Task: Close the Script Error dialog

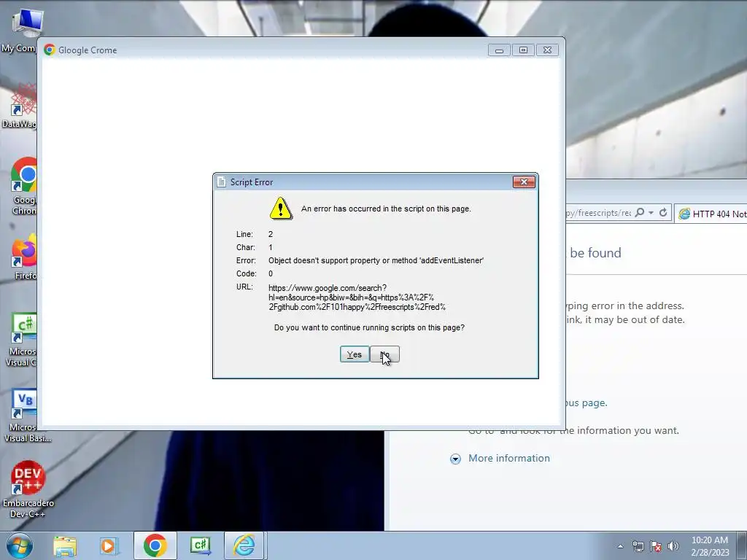Action: pos(524,182)
